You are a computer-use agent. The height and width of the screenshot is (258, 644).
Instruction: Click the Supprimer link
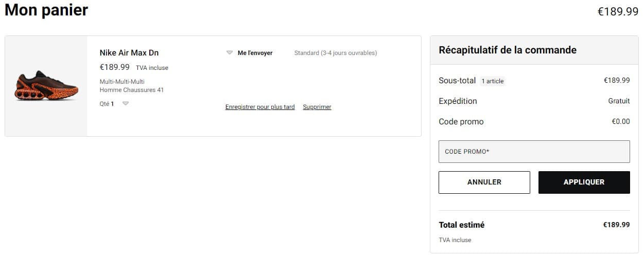tap(317, 107)
